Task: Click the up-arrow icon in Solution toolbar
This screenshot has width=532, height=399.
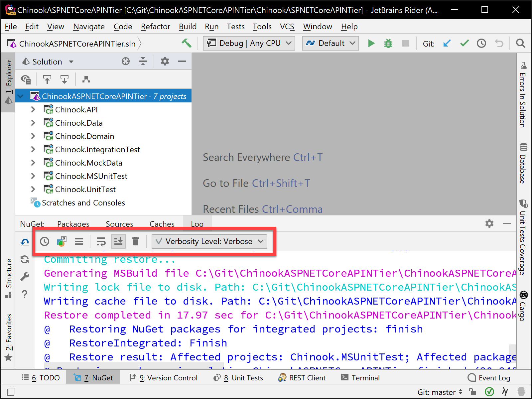Action: (47, 79)
